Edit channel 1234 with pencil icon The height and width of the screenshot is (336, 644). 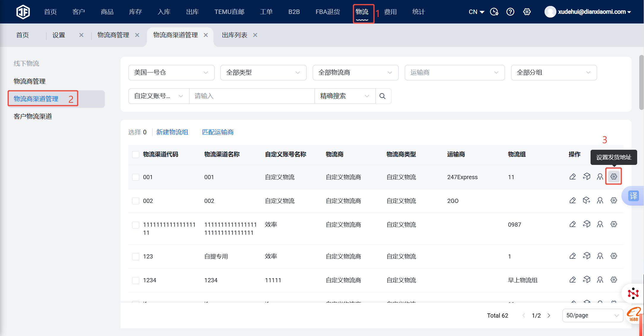click(573, 280)
